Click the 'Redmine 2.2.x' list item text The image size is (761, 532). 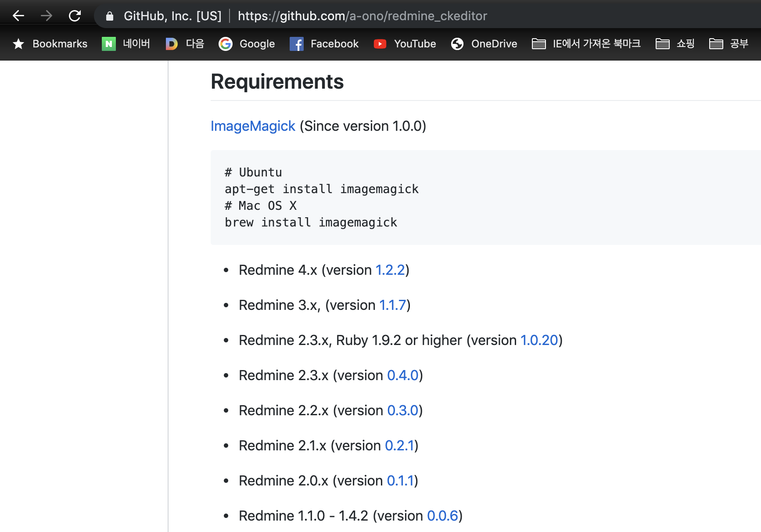tap(284, 410)
